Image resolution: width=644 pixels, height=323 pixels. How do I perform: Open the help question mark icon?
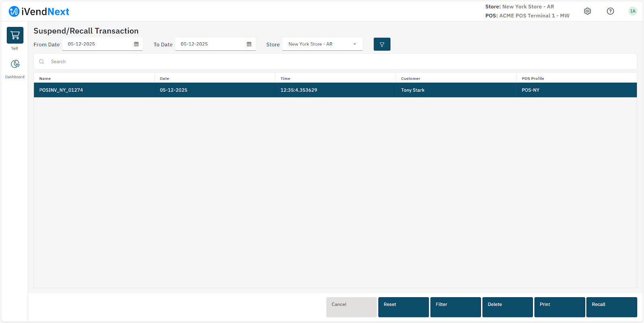[x=610, y=11]
